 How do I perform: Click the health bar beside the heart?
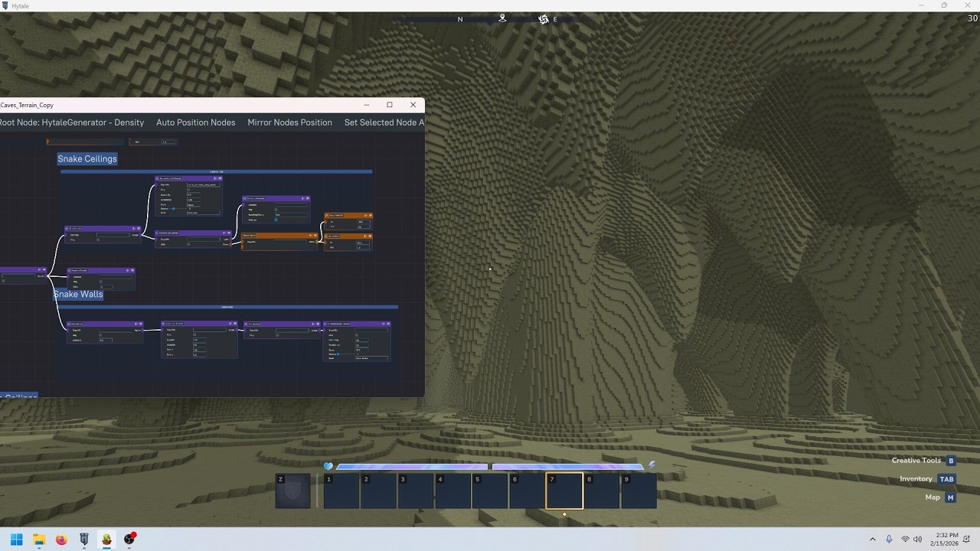click(x=411, y=467)
